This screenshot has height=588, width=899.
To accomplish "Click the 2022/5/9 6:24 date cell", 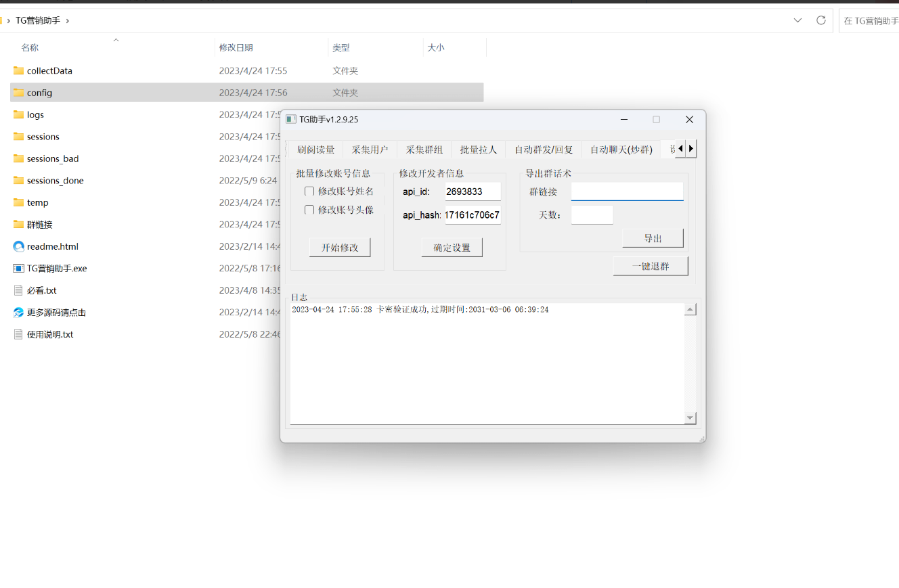I will [248, 181].
